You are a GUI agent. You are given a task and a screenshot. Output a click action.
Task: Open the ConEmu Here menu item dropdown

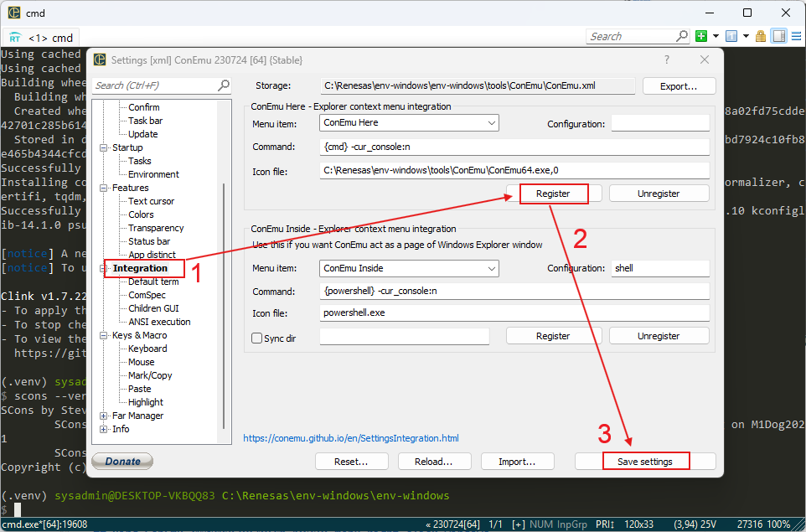coord(491,123)
